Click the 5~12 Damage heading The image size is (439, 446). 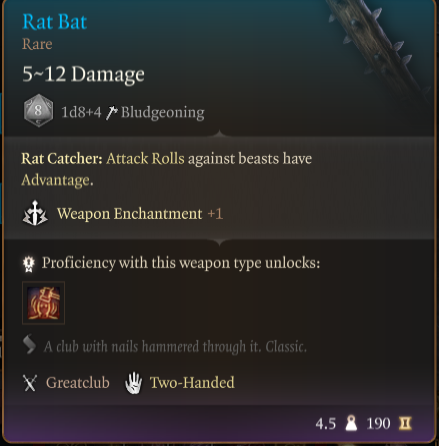point(83,74)
